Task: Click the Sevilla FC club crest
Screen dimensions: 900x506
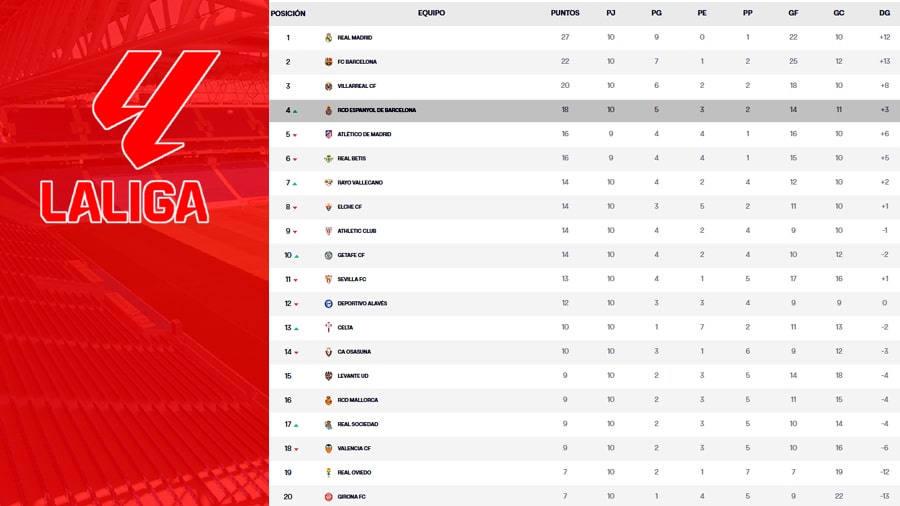Action: coord(328,279)
